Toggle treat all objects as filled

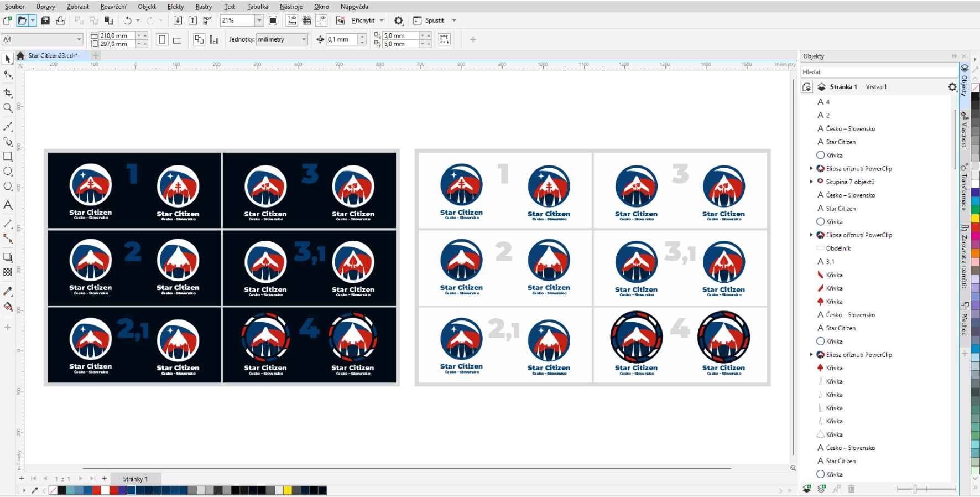[x=445, y=39]
